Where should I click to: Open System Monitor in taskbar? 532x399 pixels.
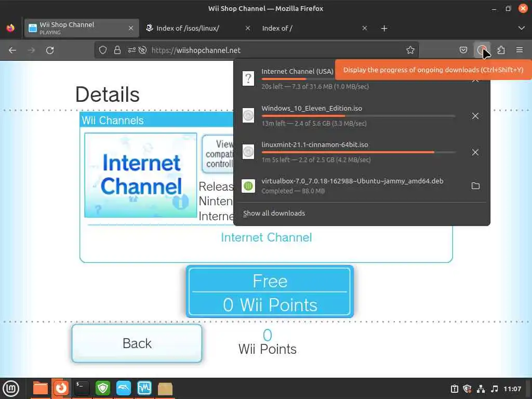point(144,389)
